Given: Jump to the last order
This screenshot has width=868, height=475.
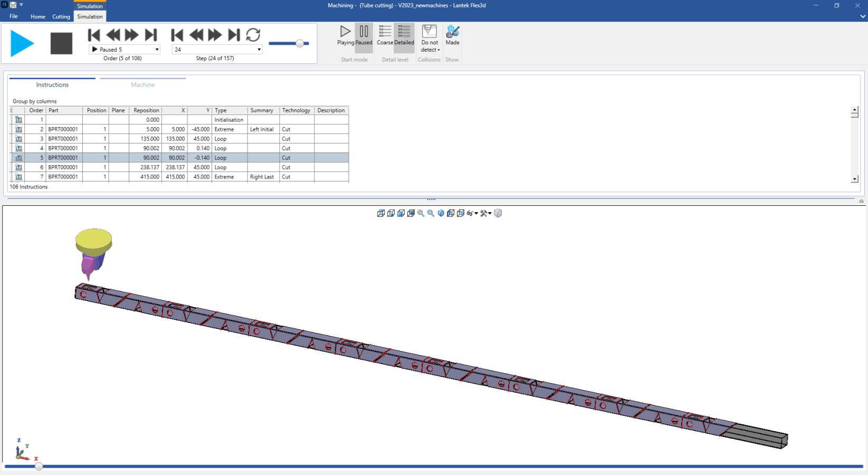Looking at the screenshot, I should coord(151,35).
